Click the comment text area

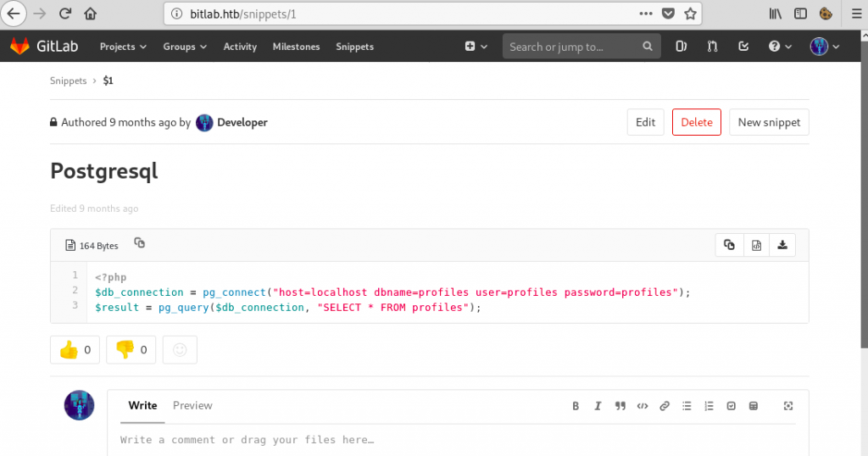[458, 441]
